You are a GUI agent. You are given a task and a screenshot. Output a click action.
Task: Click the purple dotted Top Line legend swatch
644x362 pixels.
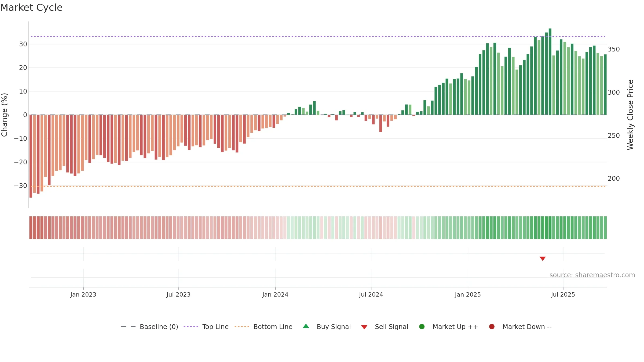(x=191, y=327)
